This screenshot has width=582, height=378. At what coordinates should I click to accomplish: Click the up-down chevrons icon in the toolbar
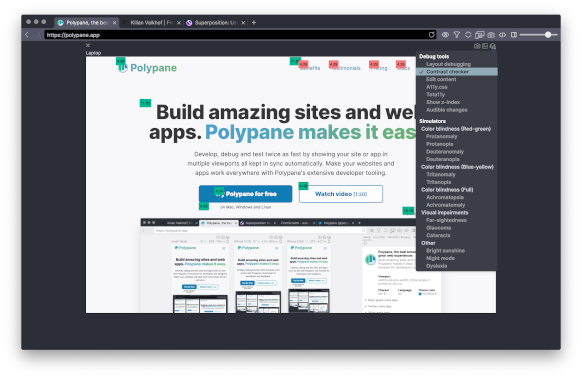pos(468,35)
